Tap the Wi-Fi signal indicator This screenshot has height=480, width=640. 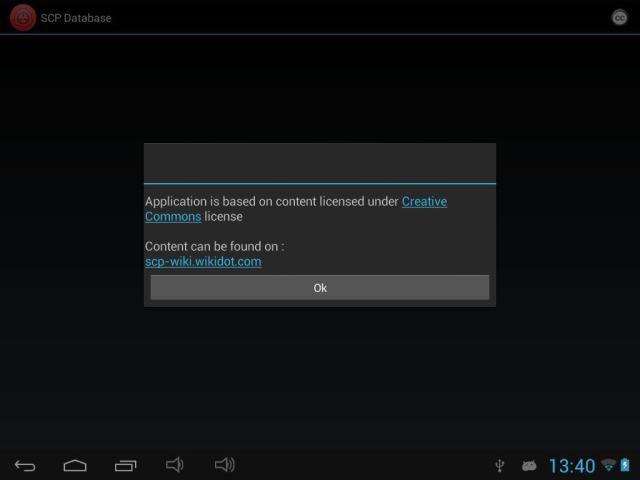[608, 466]
